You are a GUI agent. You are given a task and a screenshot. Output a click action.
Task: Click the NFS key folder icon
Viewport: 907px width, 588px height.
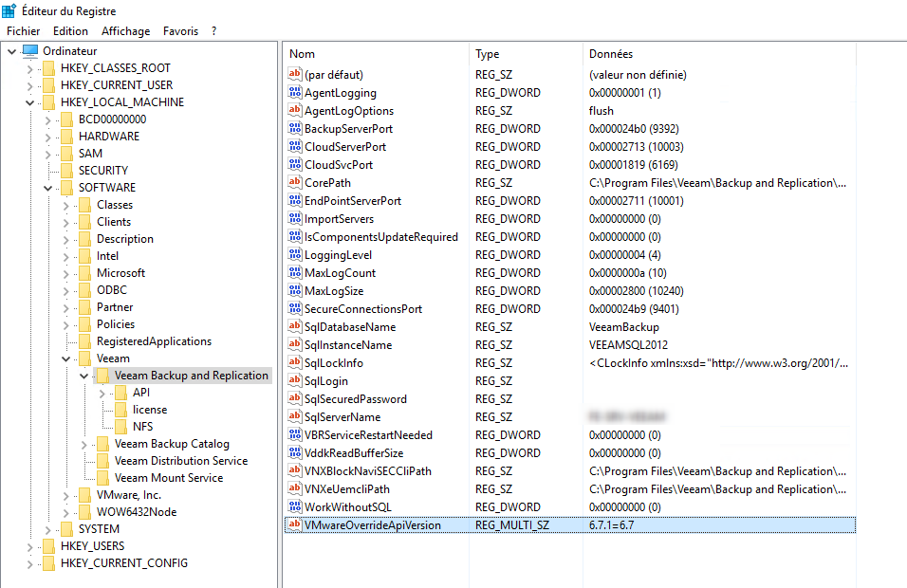[120, 427]
